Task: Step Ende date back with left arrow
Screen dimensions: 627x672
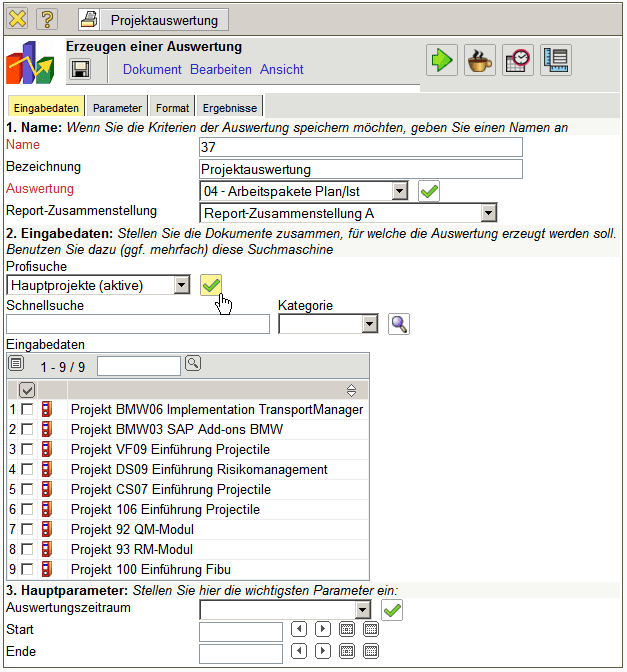Action: click(299, 651)
